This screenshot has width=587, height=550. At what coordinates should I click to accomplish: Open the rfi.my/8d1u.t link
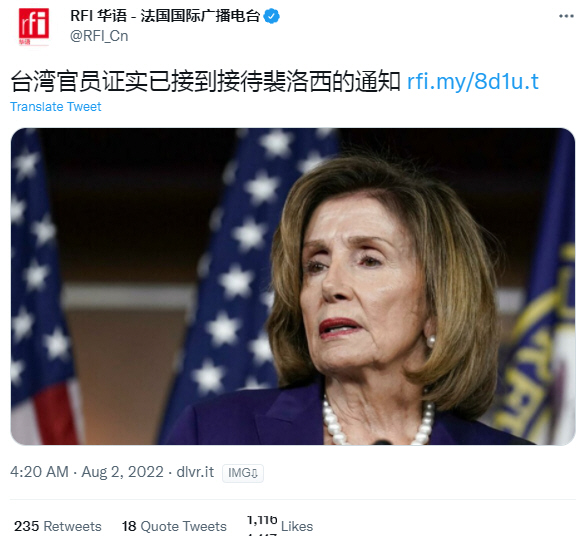click(472, 82)
